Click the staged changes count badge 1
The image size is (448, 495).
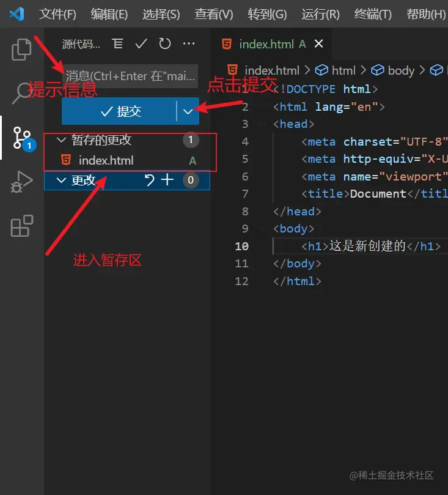coord(191,140)
